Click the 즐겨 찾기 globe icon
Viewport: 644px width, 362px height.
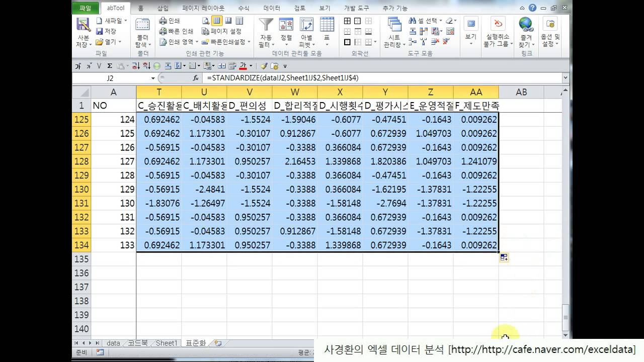pyautogui.click(x=526, y=24)
